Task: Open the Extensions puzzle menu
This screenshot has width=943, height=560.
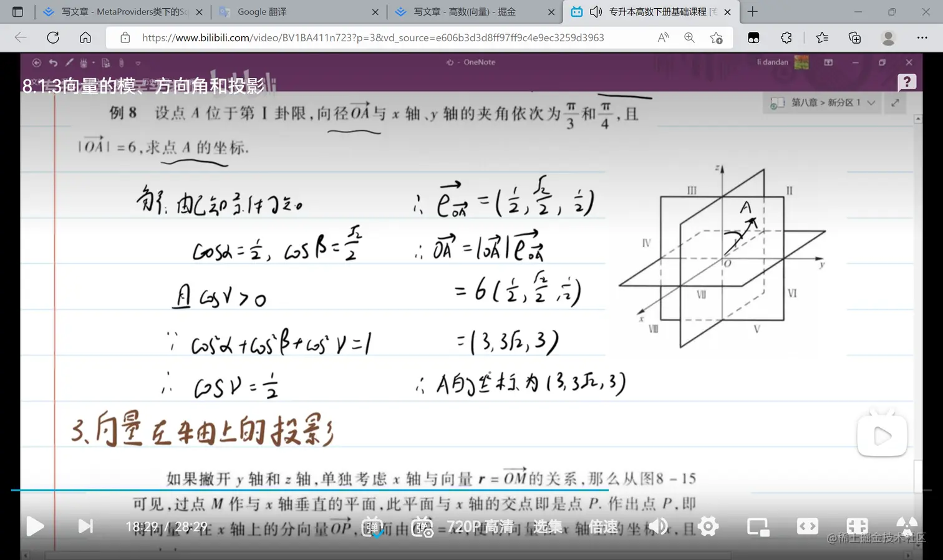Action: coord(786,37)
